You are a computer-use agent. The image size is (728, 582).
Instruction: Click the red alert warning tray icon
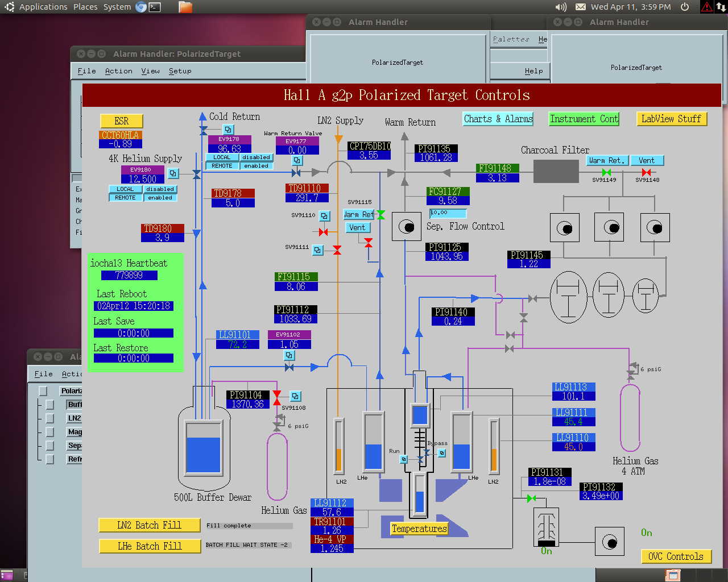coord(707,7)
